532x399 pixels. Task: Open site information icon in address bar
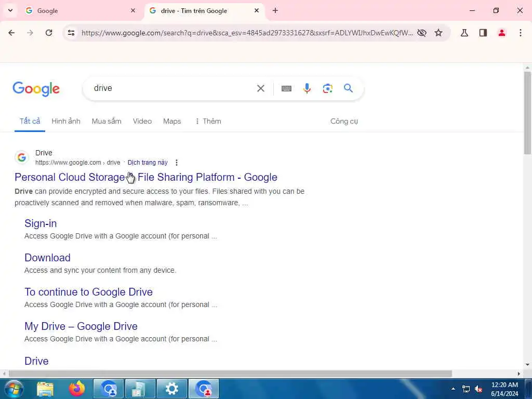tap(71, 33)
